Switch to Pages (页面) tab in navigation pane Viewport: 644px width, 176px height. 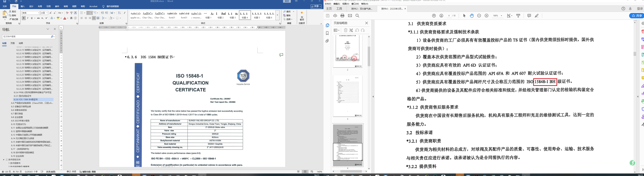tap(12, 43)
